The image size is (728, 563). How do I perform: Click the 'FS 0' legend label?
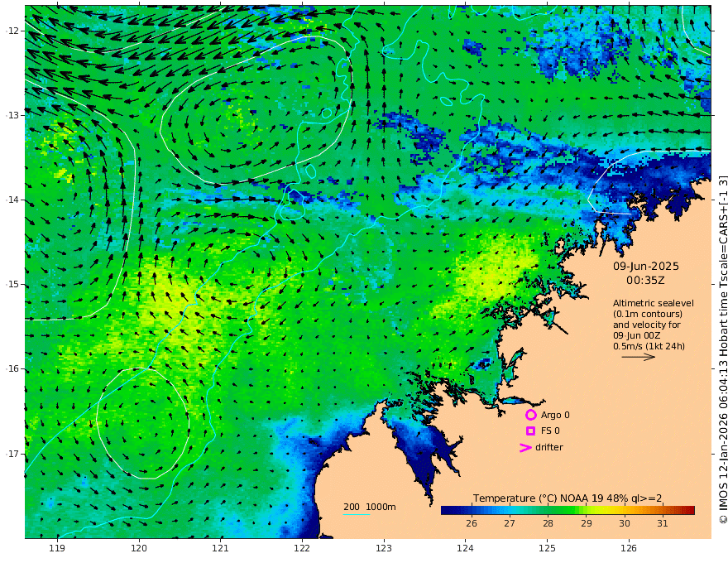click(x=550, y=431)
